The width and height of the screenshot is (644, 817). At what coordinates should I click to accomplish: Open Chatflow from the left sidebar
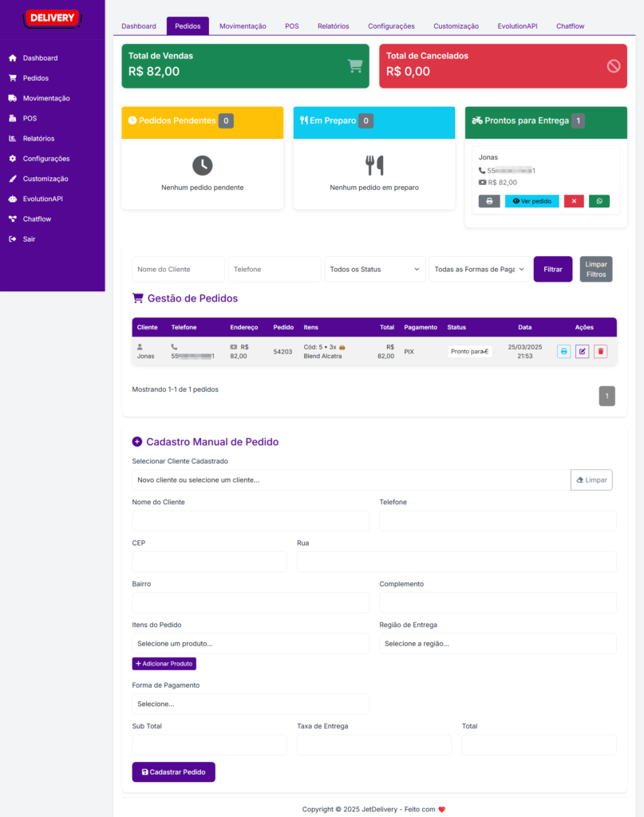coord(37,219)
